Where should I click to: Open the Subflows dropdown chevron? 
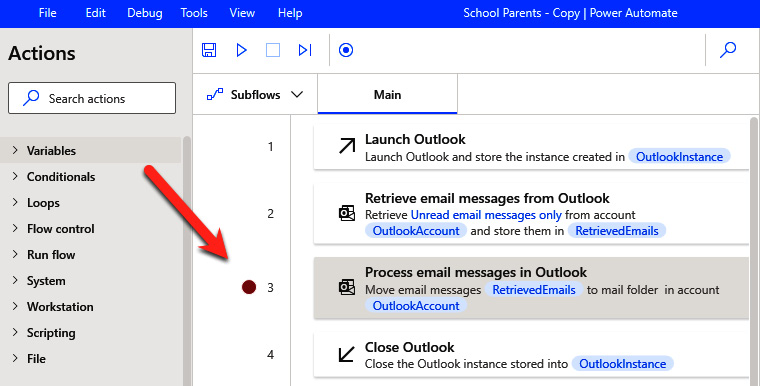tap(297, 95)
